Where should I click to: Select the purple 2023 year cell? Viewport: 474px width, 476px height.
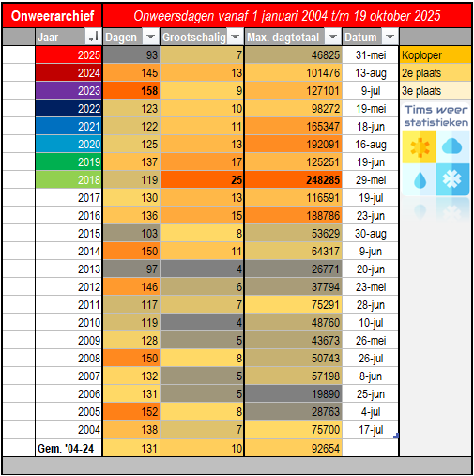click(69, 90)
